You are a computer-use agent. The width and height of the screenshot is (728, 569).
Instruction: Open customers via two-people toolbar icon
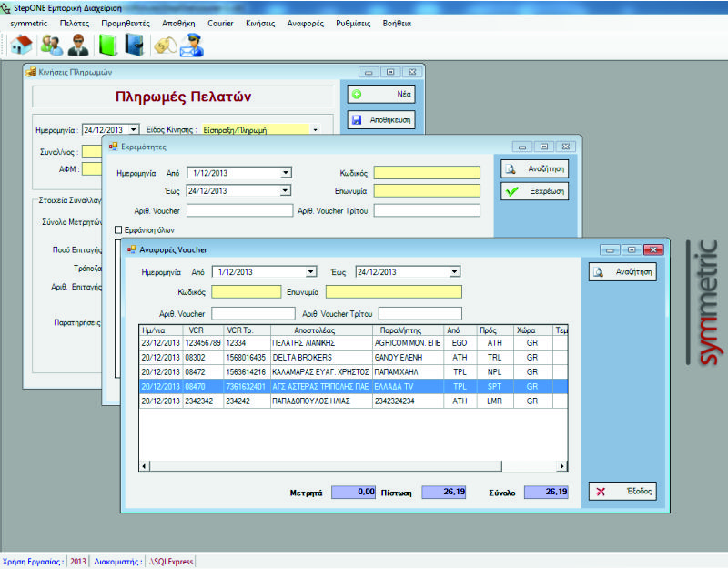pyautogui.click(x=52, y=44)
